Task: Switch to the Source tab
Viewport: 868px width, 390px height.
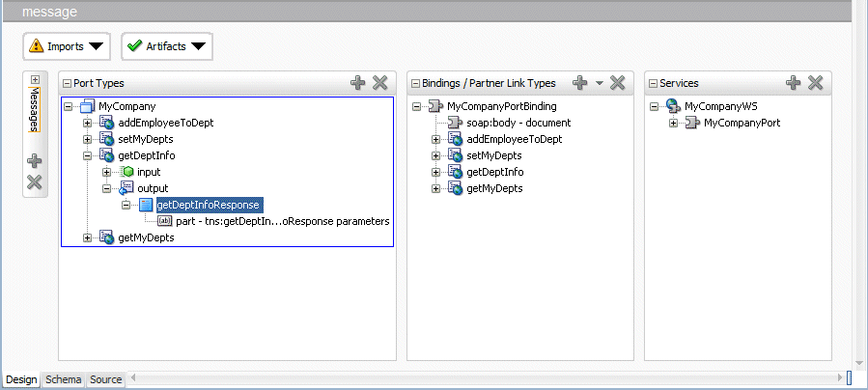Action: [x=106, y=379]
